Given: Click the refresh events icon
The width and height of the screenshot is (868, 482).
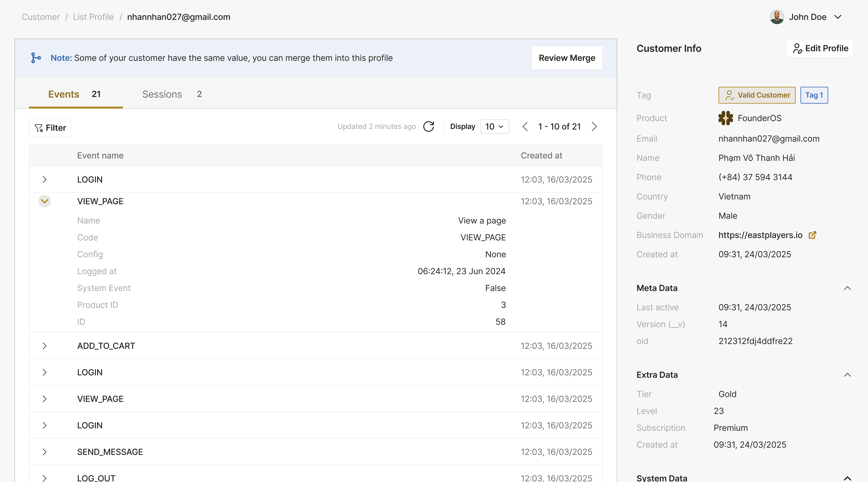Looking at the screenshot, I should click(x=428, y=127).
